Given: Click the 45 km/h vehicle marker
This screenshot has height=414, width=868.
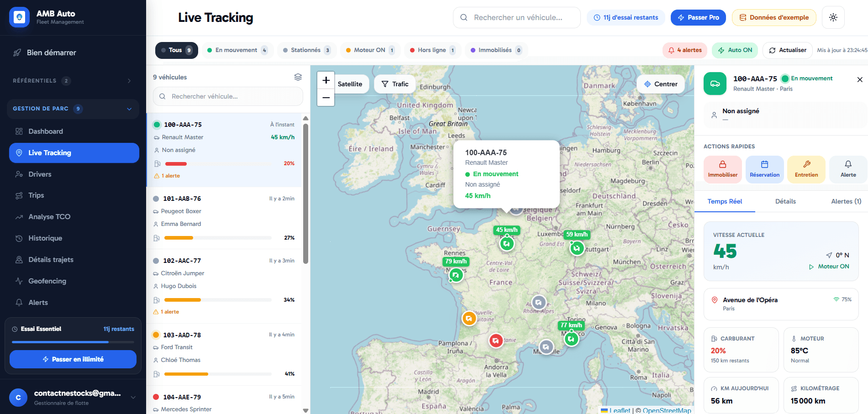Looking at the screenshot, I should [x=507, y=244].
